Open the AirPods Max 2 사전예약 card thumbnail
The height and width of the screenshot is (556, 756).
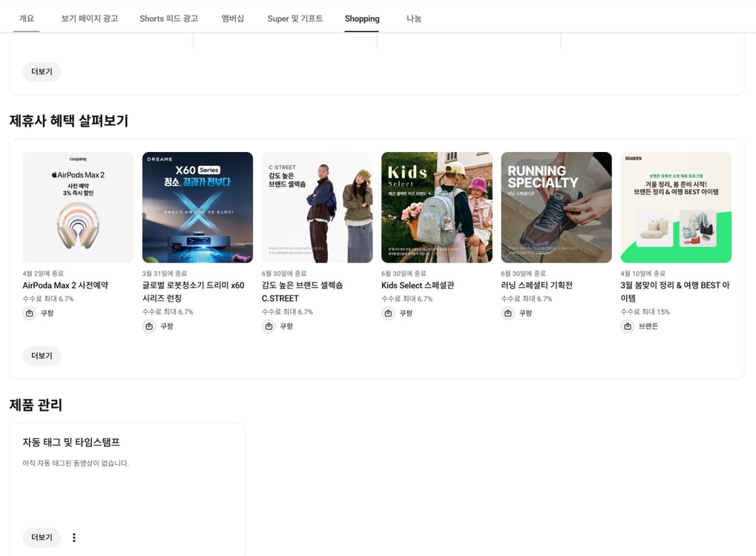(x=77, y=207)
